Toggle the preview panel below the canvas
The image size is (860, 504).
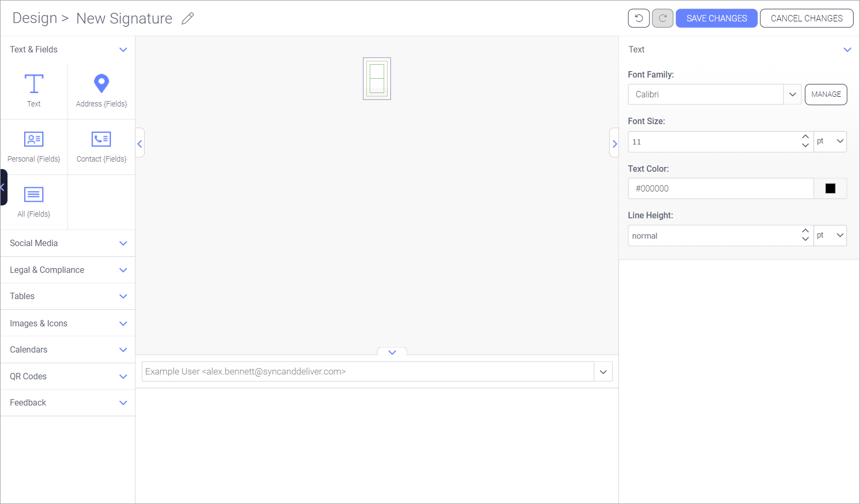392,352
